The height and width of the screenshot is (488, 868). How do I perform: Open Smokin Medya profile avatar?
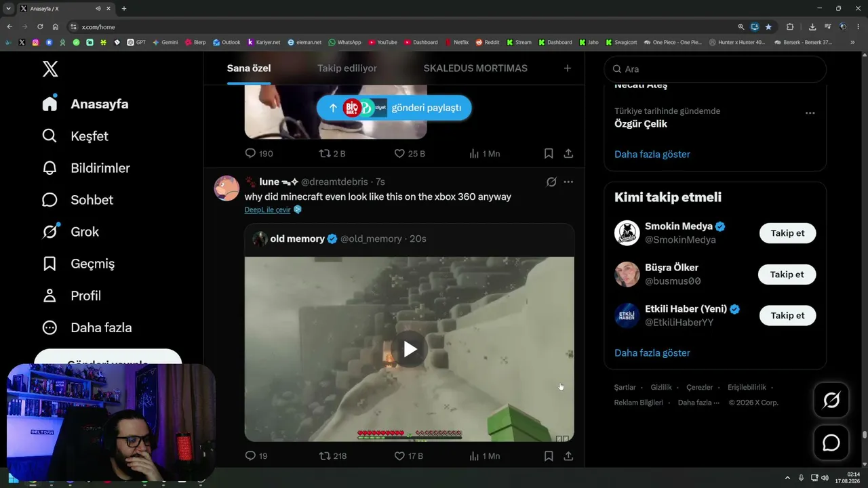coord(627,233)
